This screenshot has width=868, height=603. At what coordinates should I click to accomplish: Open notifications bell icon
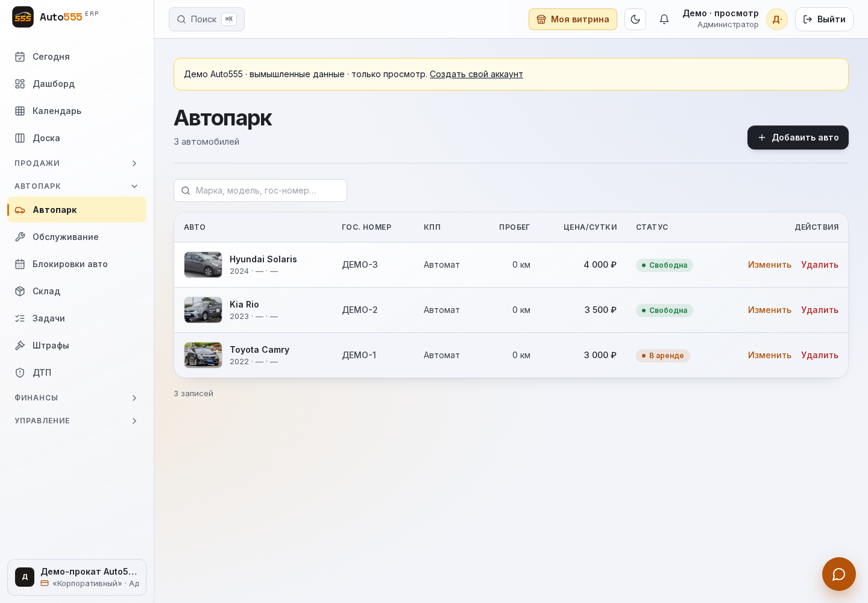pos(664,19)
